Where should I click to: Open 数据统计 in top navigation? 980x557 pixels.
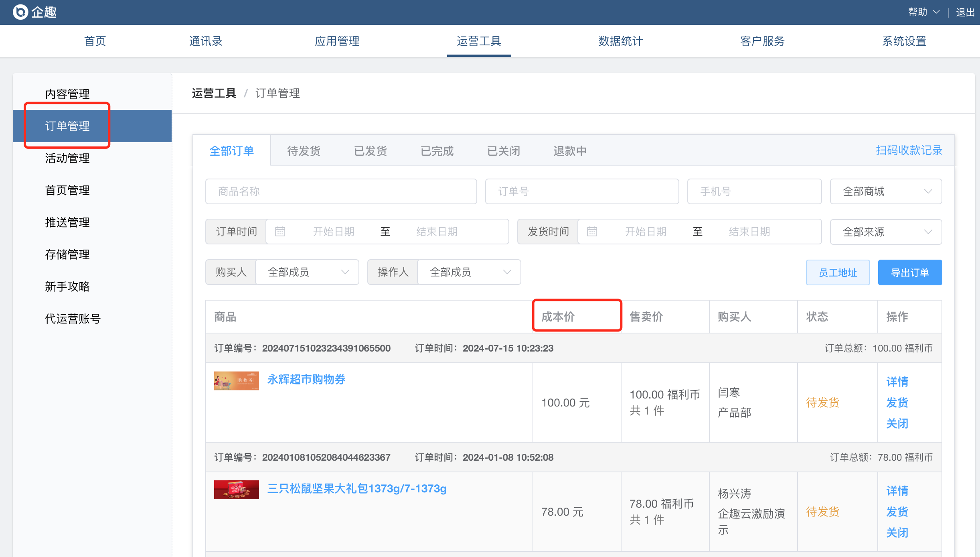point(620,41)
